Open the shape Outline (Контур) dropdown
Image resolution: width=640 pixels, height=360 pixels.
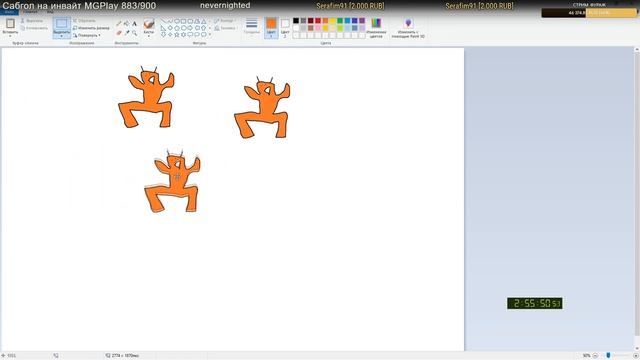coord(225,20)
